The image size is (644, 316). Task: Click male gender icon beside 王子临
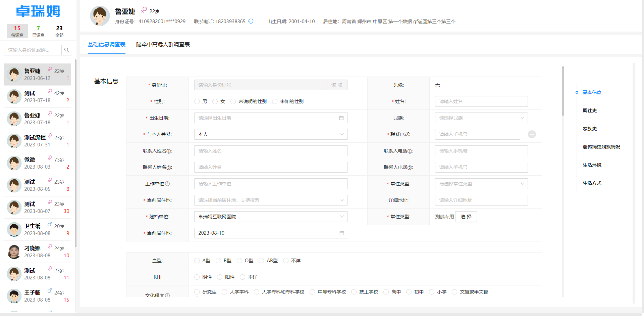(x=50, y=291)
